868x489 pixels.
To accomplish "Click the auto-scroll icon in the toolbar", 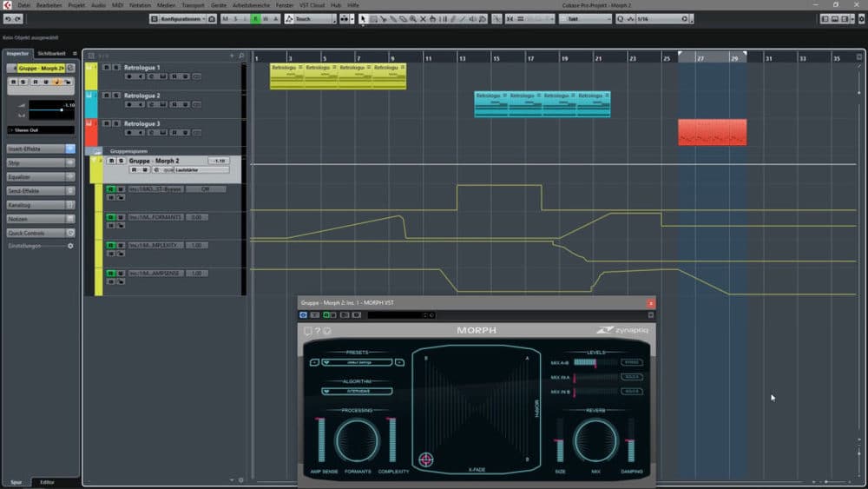I will point(345,19).
